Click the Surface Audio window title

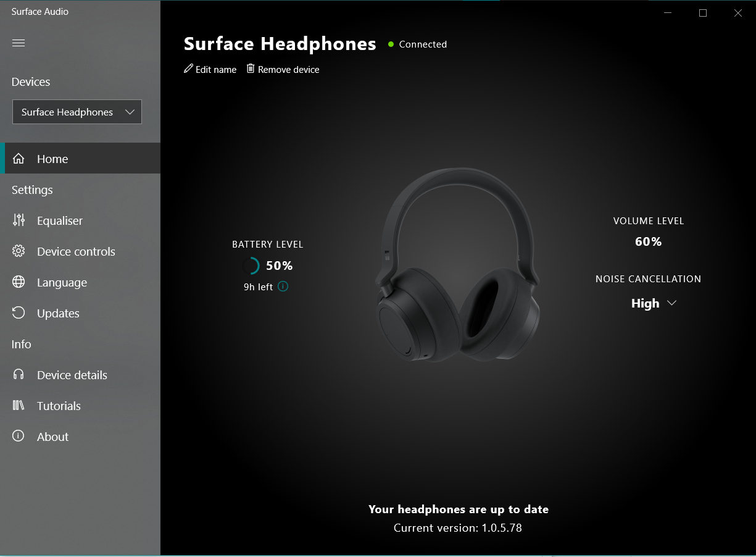click(x=40, y=12)
